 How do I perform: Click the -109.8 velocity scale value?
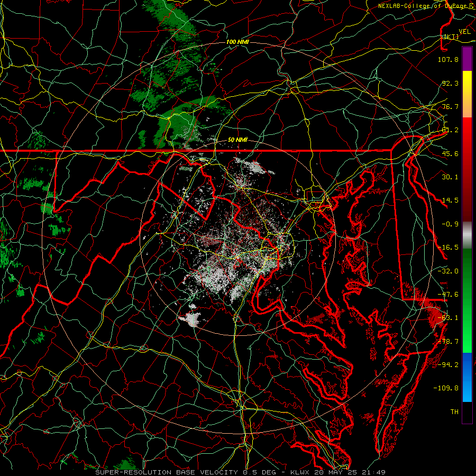click(x=446, y=388)
